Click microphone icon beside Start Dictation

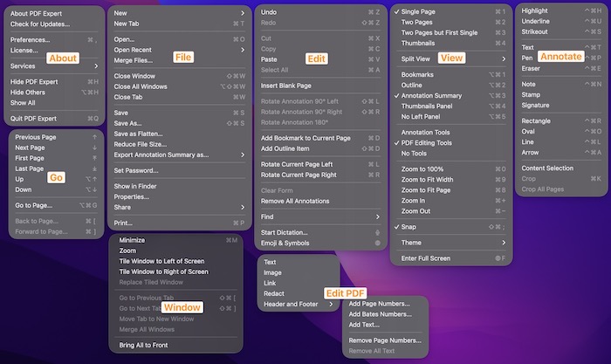(x=377, y=233)
